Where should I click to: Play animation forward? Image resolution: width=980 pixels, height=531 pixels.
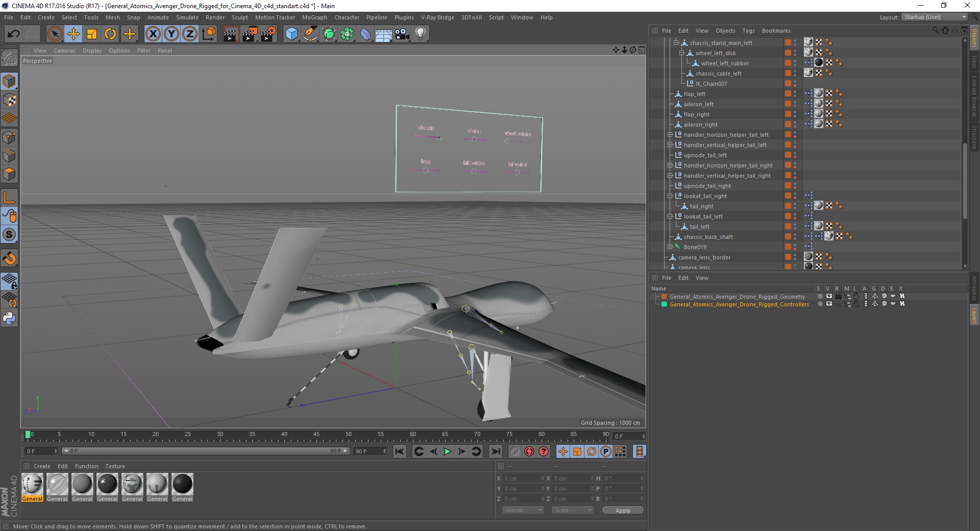point(447,451)
